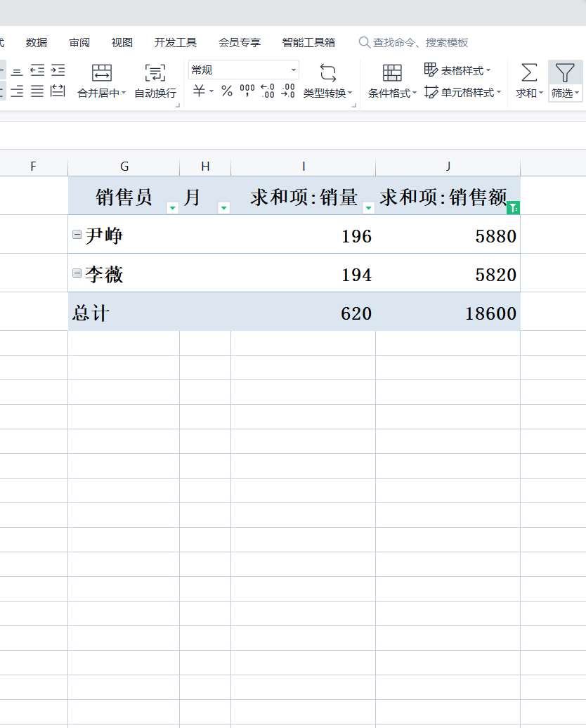Select the 销售员 header cell
Viewport: 586px width, 728px height.
124,195
